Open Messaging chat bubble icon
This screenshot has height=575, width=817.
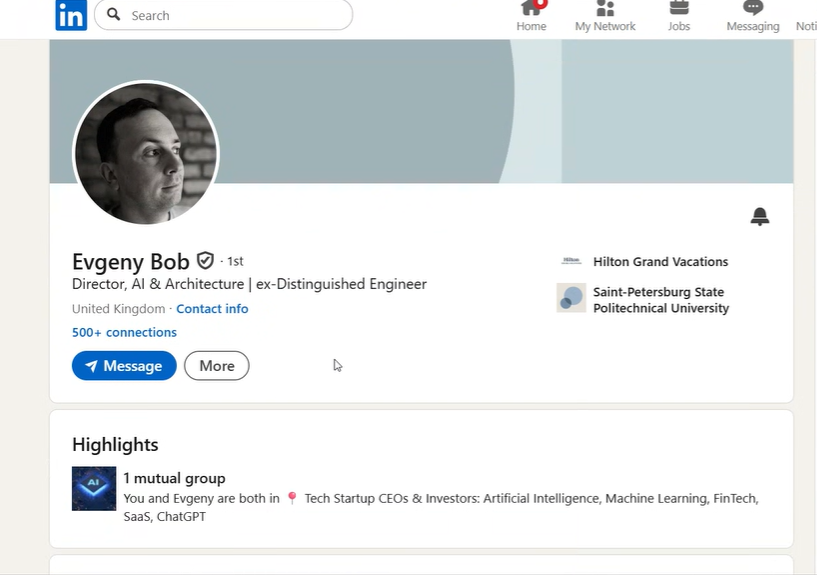(x=753, y=9)
